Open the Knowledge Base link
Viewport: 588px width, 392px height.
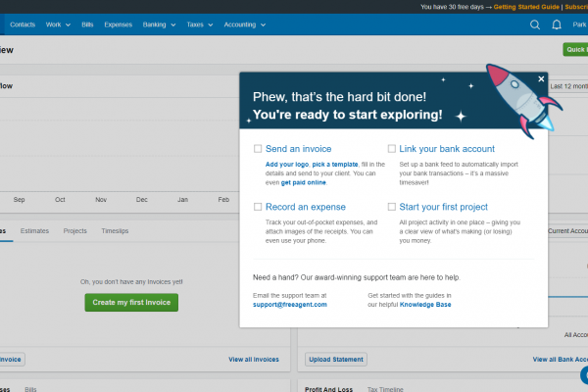point(425,305)
